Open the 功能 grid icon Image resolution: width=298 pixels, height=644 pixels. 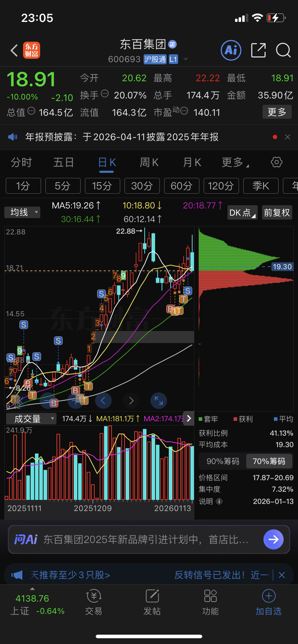tap(211, 596)
